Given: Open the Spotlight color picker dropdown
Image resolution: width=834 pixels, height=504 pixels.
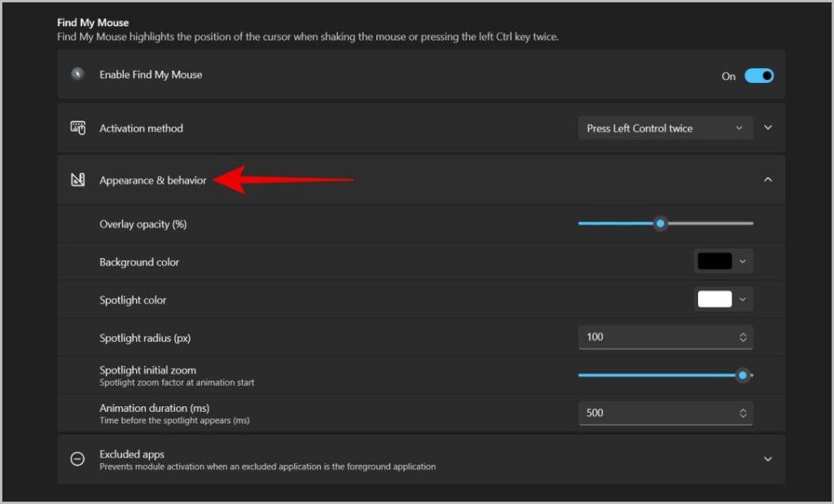Looking at the screenshot, I should point(743,300).
